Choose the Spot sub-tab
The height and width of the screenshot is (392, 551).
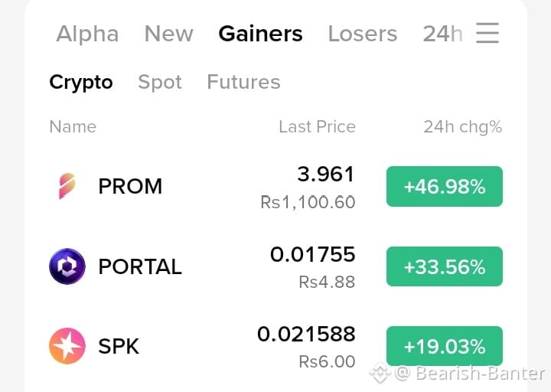160,83
